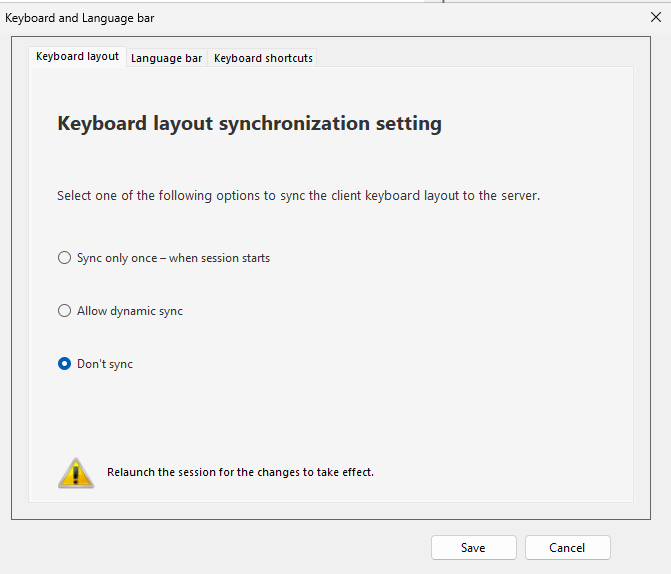Click the empty title bar area beside the title
Viewport: 671px width, 574px height.
tap(400, 18)
